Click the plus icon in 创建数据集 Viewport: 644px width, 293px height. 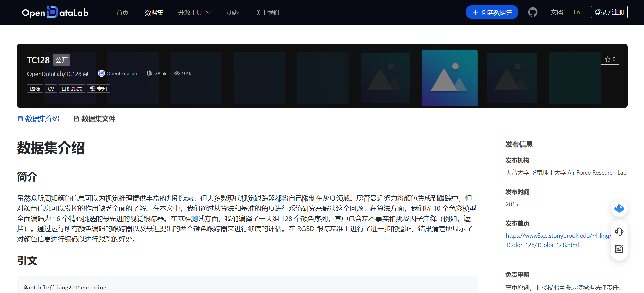coord(475,12)
